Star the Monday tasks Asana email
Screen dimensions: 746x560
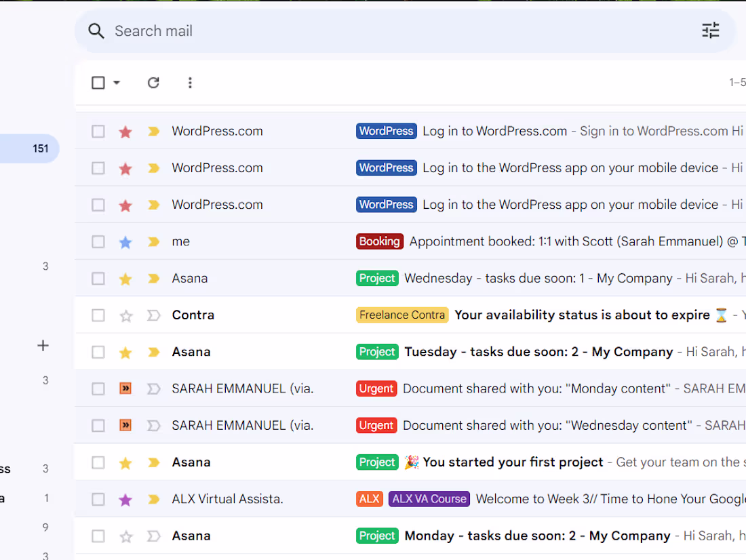125,536
